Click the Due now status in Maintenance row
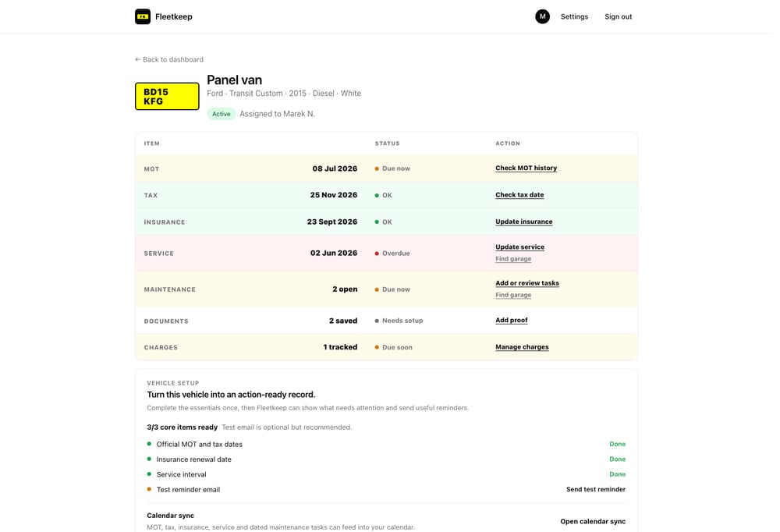 [392, 289]
